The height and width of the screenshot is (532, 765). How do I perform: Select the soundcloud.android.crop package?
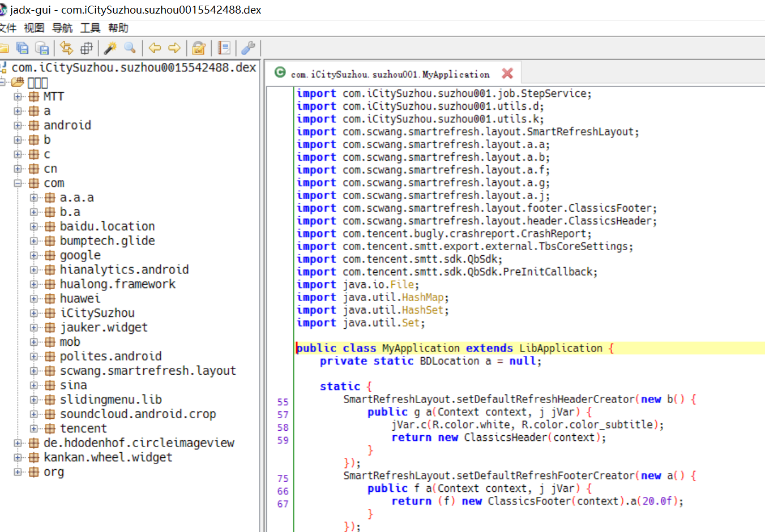(x=138, y=414)
